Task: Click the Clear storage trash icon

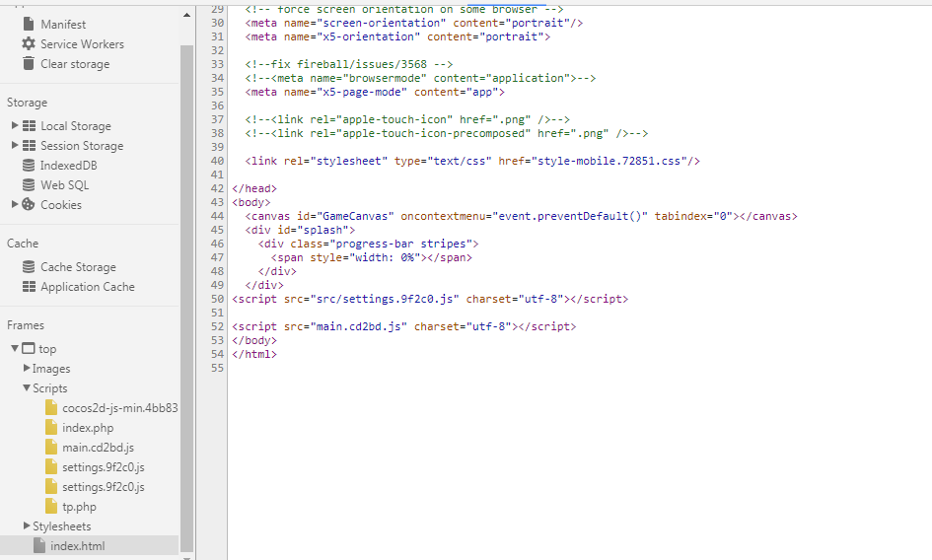Action: [x=28, y=63]
